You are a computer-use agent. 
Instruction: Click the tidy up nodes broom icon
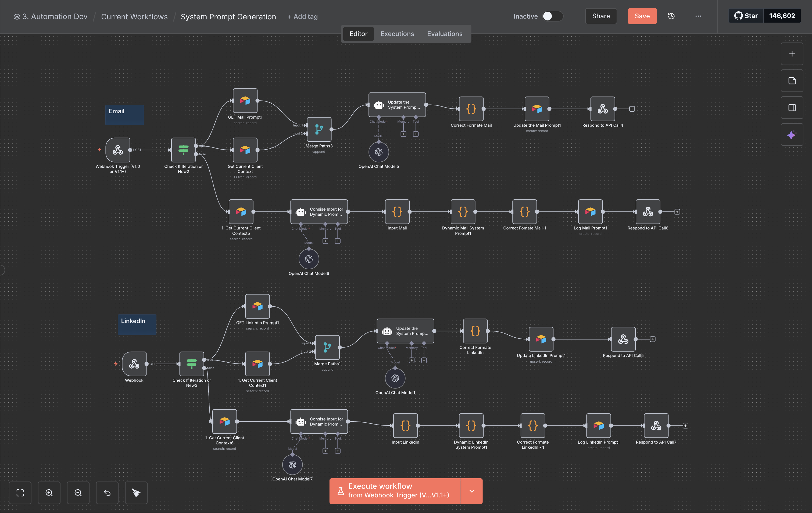coord(136,493)
